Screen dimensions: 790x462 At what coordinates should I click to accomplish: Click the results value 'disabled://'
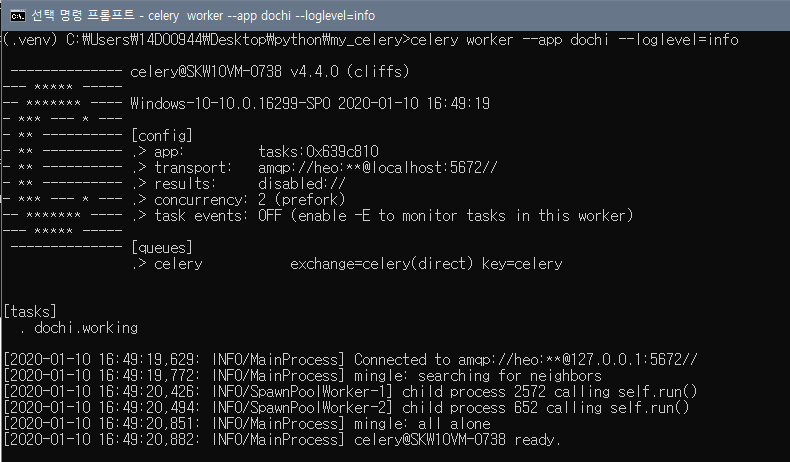(x=302, y=184)
